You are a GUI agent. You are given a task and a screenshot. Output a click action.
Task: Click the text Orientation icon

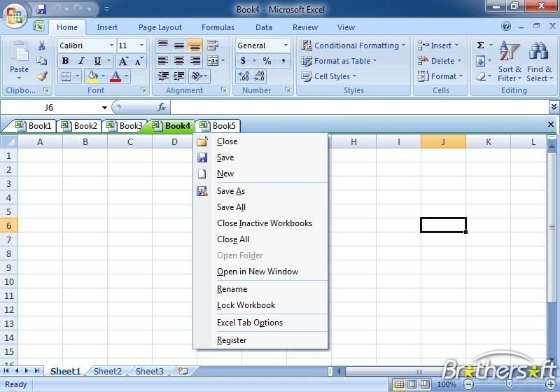(x=197, y=76)
